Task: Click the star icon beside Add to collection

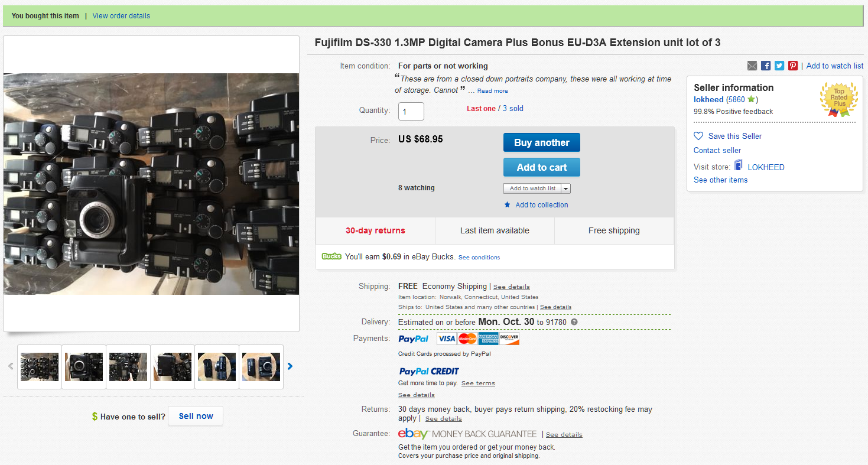Action: click(x=507, y=205)
